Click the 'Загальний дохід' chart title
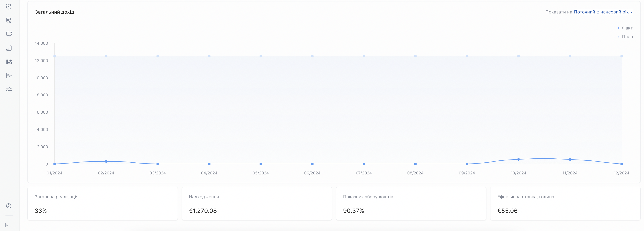The width and height of the screenshot is (644, 231). 54,12
